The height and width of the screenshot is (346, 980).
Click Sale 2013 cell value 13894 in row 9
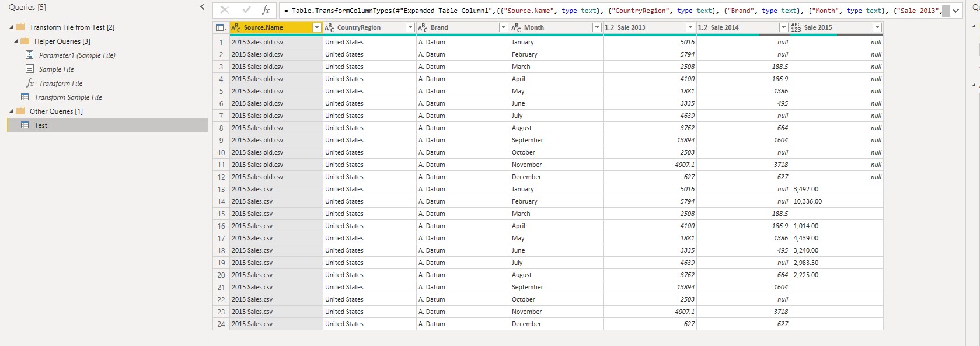tap(650, 140)
